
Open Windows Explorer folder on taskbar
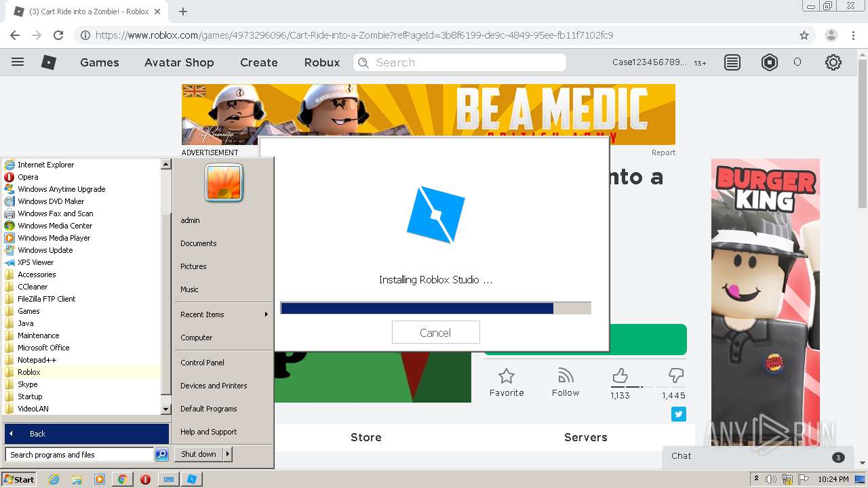(77, 479)
